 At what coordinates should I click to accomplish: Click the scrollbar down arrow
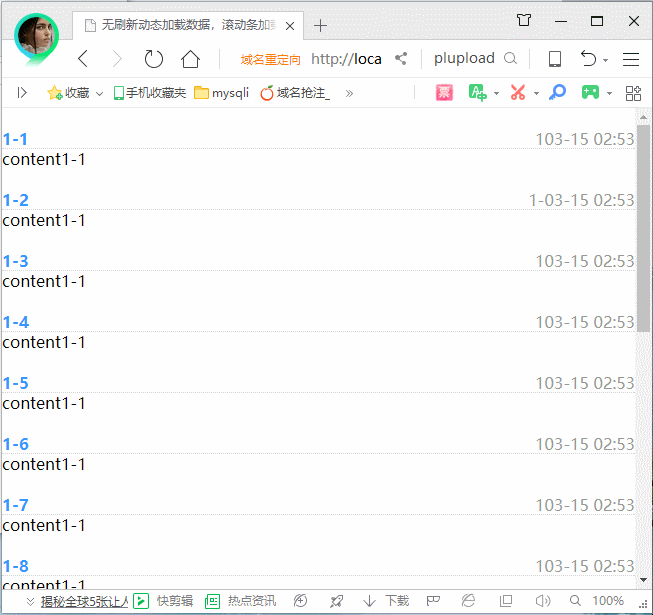click(643, 580)
